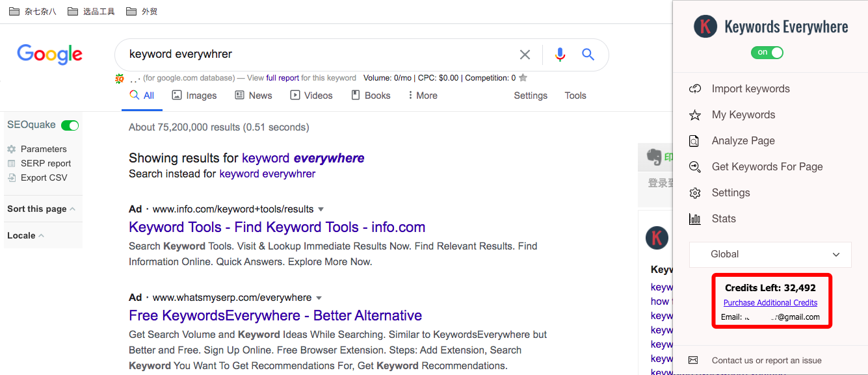The width and height of the screenshot is (868, 375).
Task: Click the Stats bar chart icon
Action: 695,219
